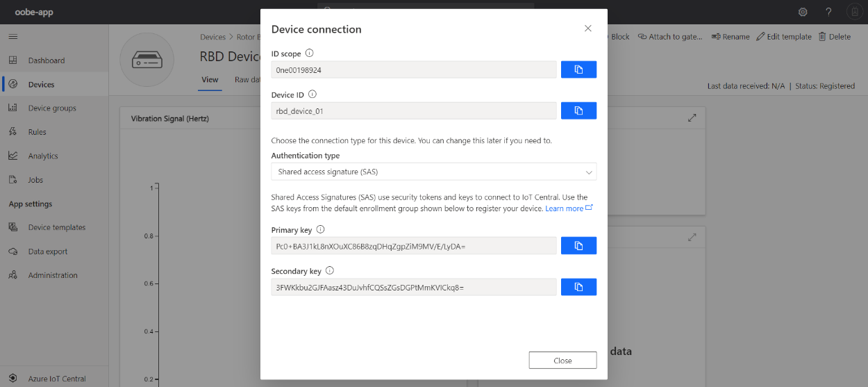Image resolution: width=868 pixels, height=387 pixels.
Task: Show info tooltip for Secondary key
Action: point(330,271)
